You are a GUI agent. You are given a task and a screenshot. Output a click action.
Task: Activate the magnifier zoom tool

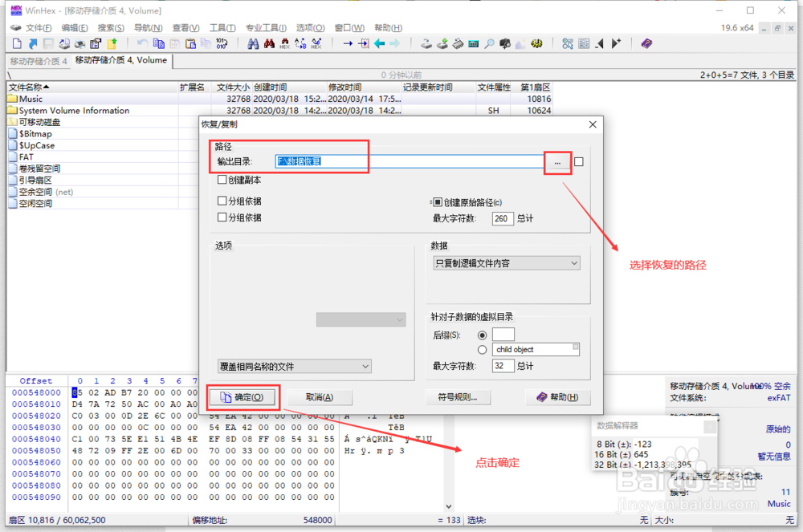point(488,43)
